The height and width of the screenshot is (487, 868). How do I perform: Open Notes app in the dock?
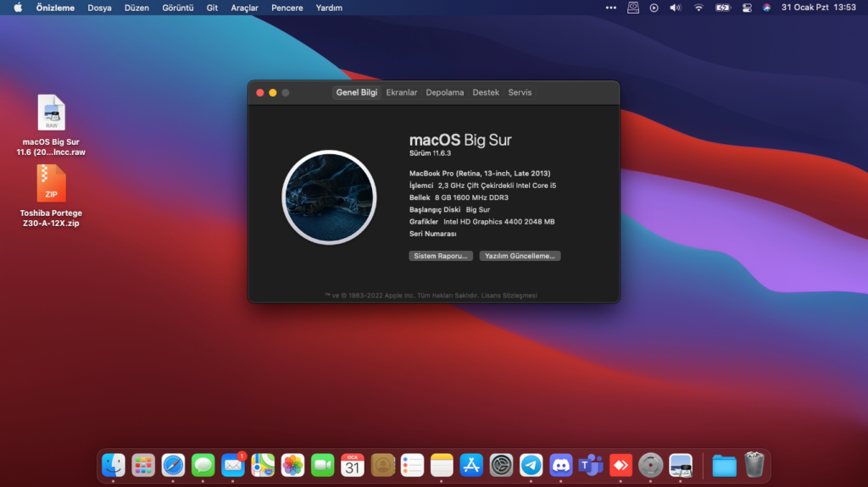tap(442, 466)
